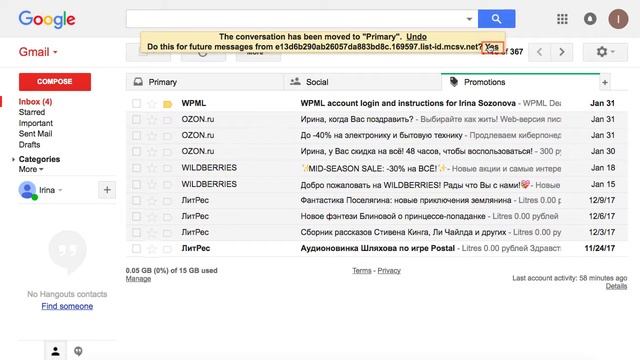This screenshot has height=360, width=640.
Task: Open the Drafts folder
Action: click(29, 145)
